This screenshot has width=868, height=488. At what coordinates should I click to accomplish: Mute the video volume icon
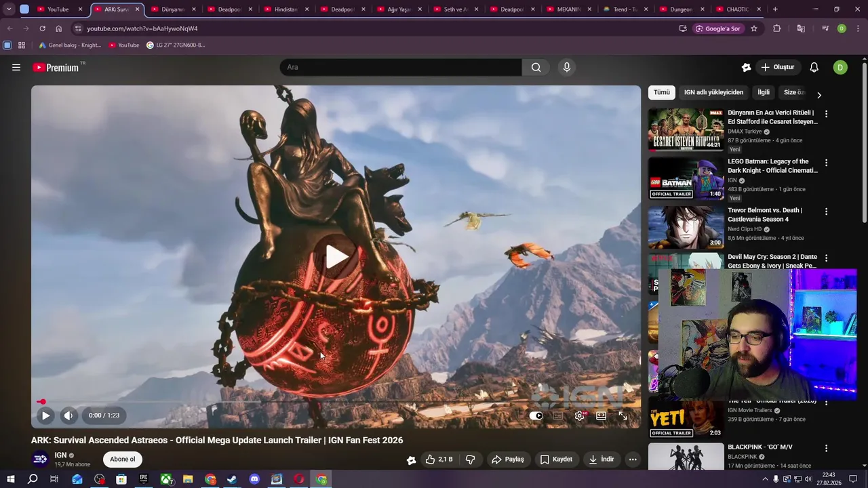pos(68,415)
